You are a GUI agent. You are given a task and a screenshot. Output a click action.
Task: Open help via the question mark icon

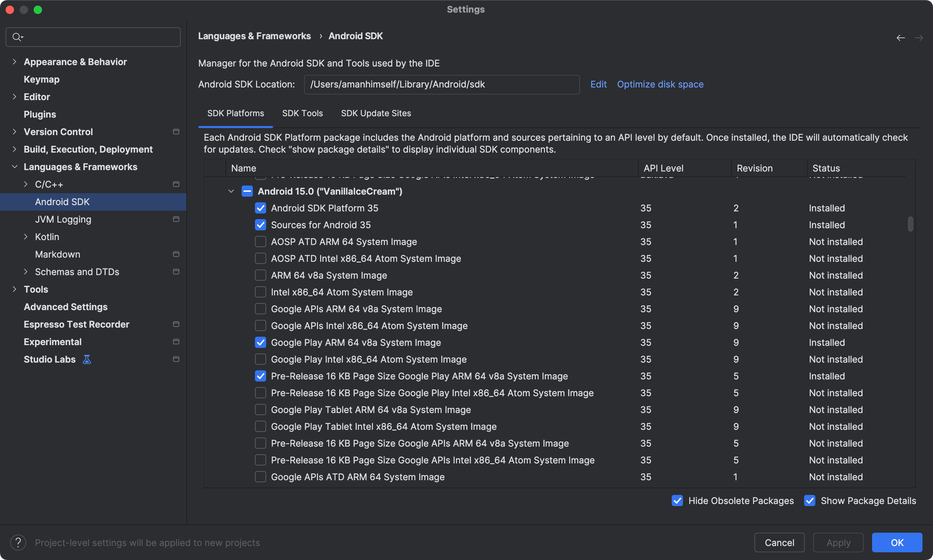(19, 542)
